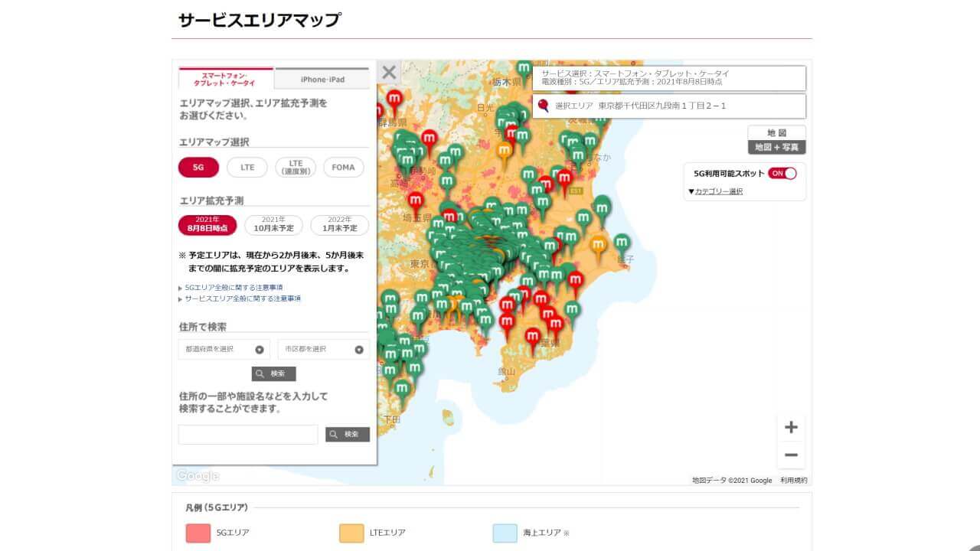
Task: Click the zoom-out minus icon on the map
Action: [x=791, y=456]
